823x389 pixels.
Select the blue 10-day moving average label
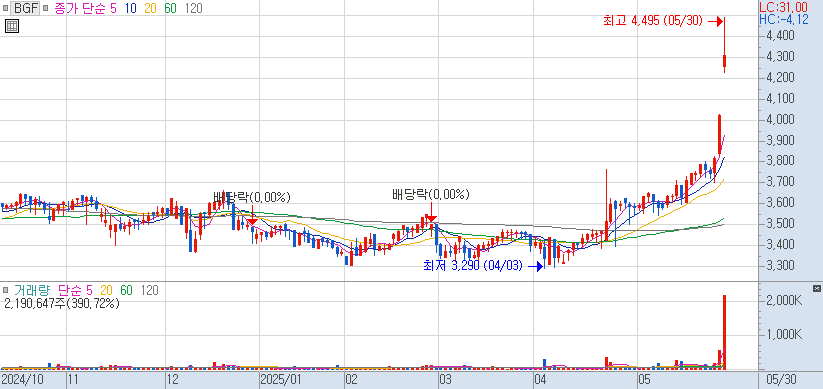[131, 8]
